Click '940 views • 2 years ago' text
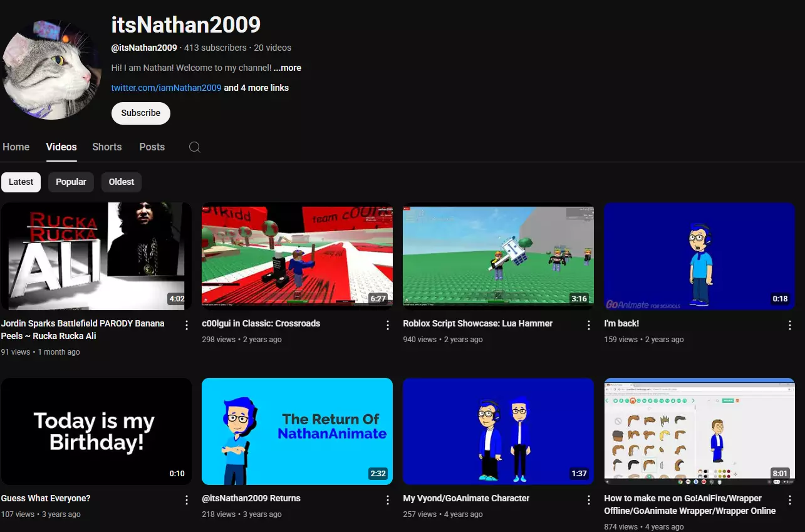This screenshot has height=532, width=805. click(x=443, y=340)
